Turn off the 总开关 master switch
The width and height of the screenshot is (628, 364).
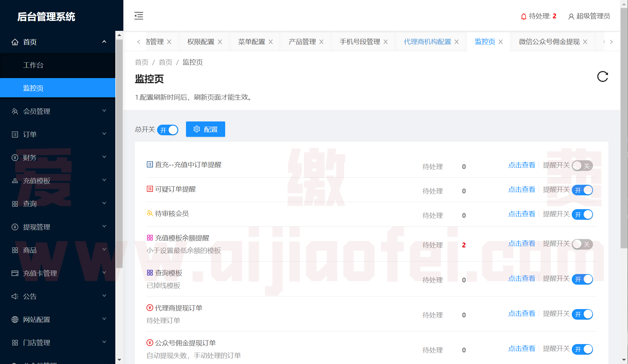point(168,130)
